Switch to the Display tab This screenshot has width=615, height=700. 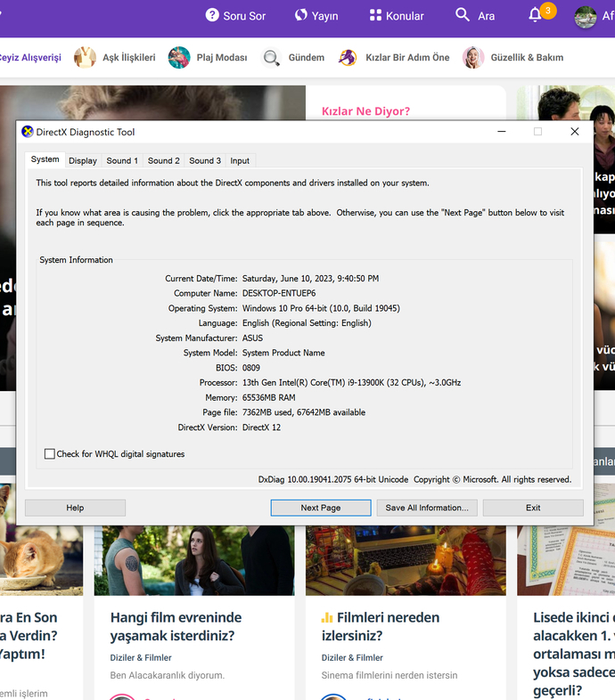(x=83, y=160)
